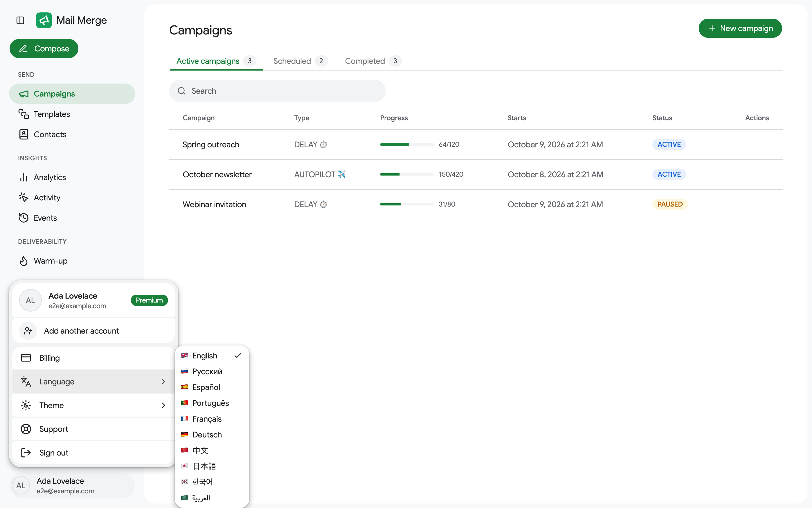
Task: Switch language to Русский
Action: pyautogui.click(x=212, y=371)
